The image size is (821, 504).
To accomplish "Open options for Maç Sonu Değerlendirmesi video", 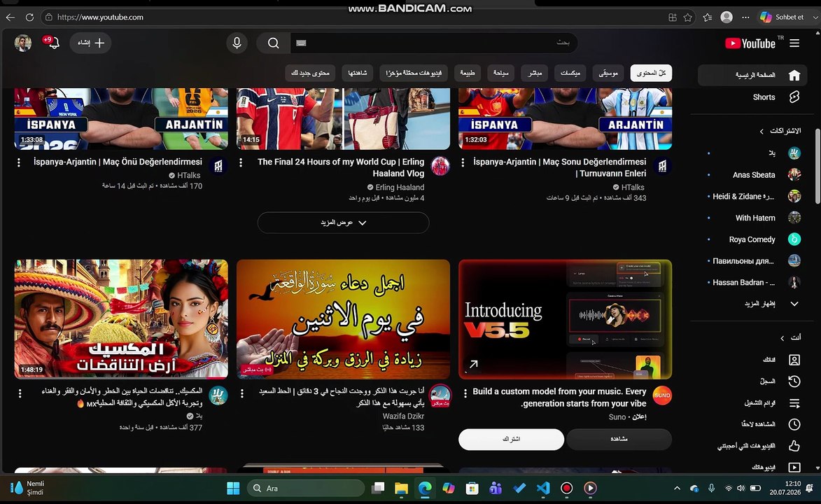I will (x=463, y=163).
